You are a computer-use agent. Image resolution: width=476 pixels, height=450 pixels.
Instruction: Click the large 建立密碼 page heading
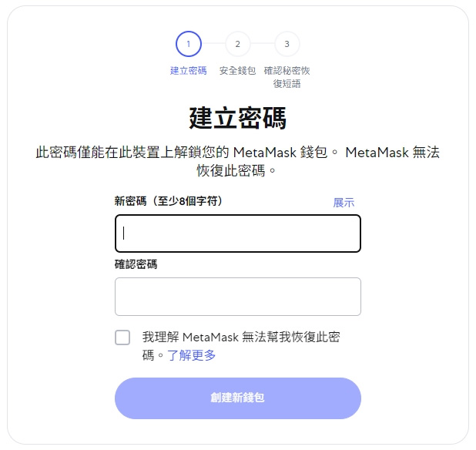coord(238,118)
